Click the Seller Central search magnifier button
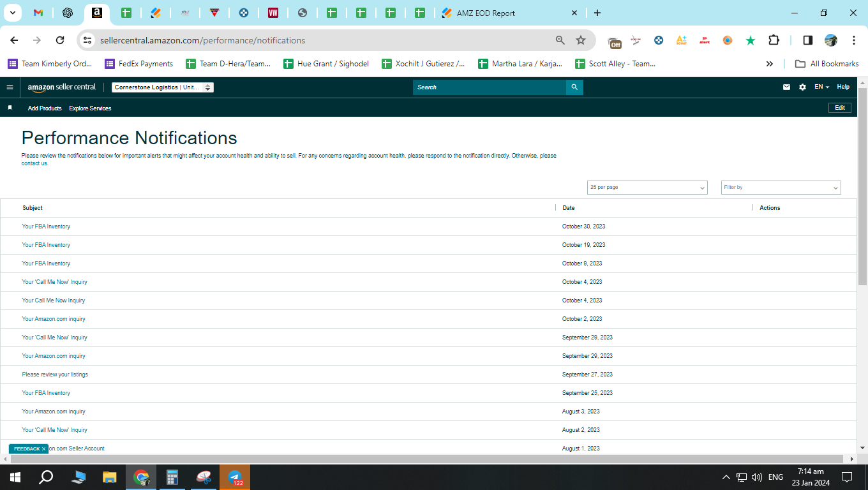This screenshot has width=868, height=490. (574, 87)
